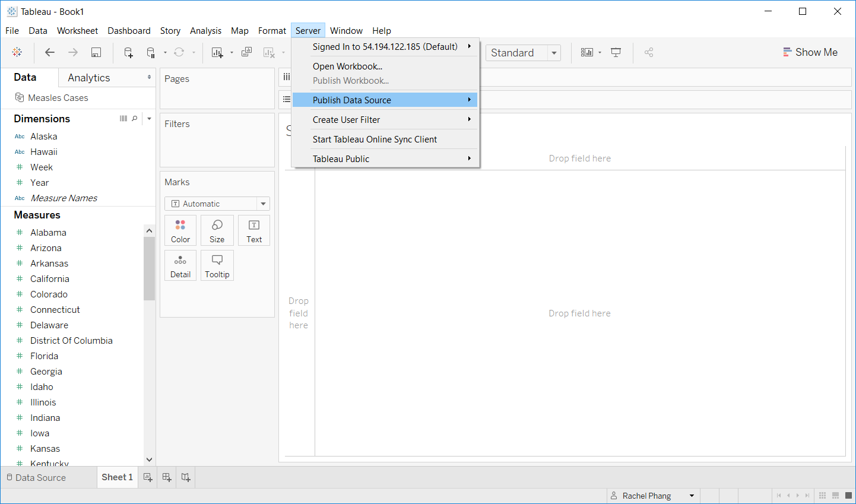The width and height of the screenshot is (856, 504).
Task: Click the Save workbook icon
Action: (96, 53)
